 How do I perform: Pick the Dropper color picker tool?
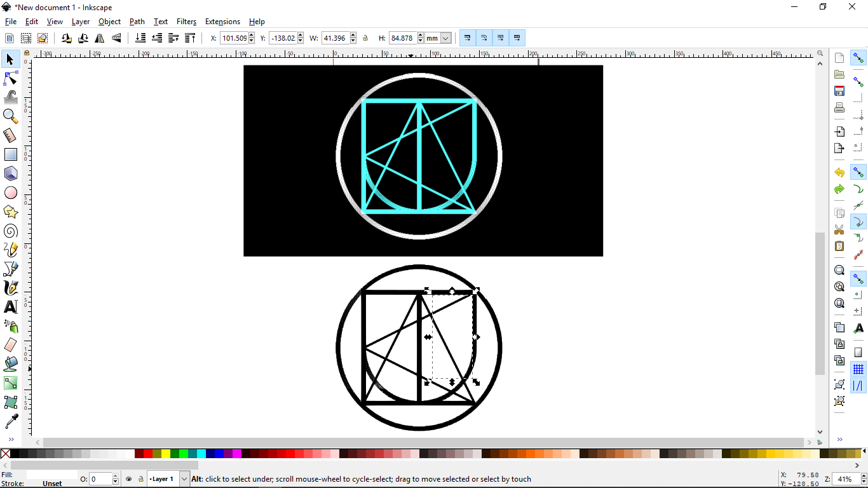(11, 421)
